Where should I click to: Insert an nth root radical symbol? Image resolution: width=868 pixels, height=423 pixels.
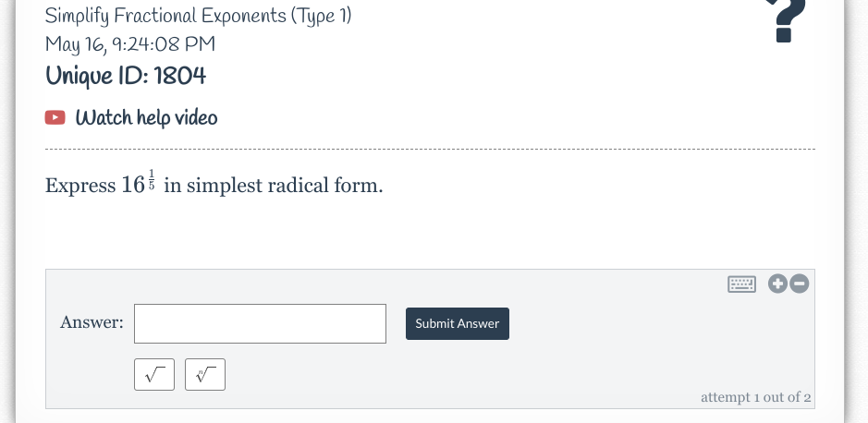coord(205,374)
